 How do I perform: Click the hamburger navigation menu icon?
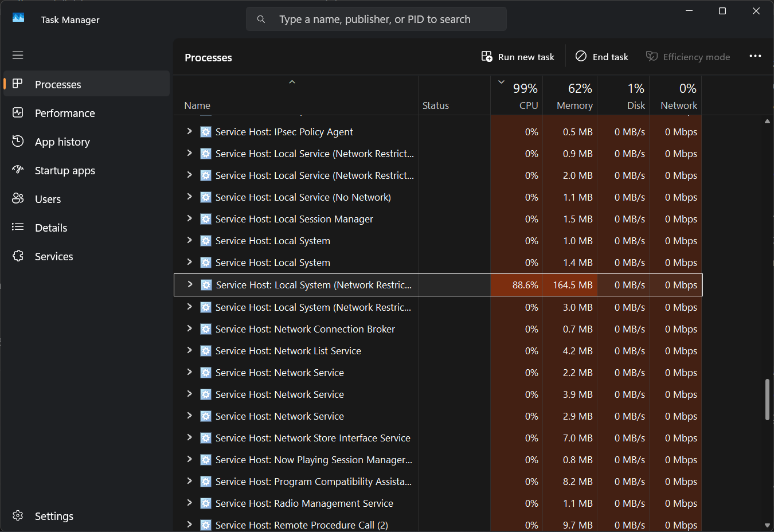pos(18,55)
